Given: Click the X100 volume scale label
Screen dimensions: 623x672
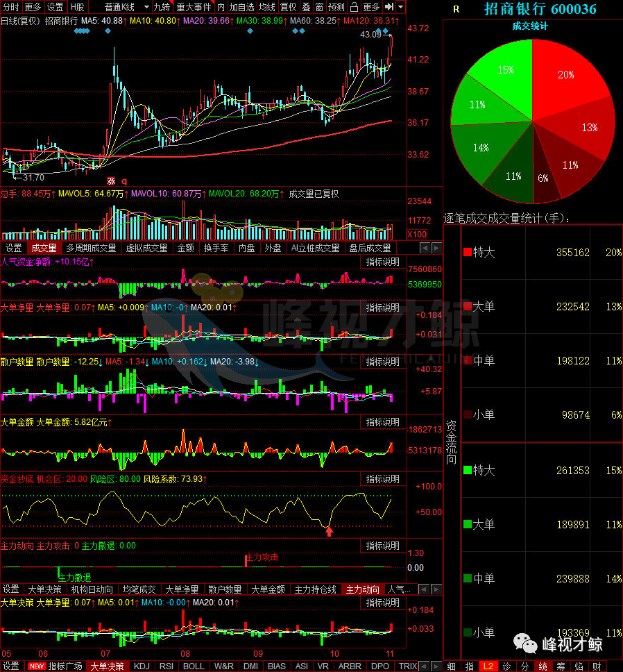Looking at the screenshot, I should click(x=417, y=234).
